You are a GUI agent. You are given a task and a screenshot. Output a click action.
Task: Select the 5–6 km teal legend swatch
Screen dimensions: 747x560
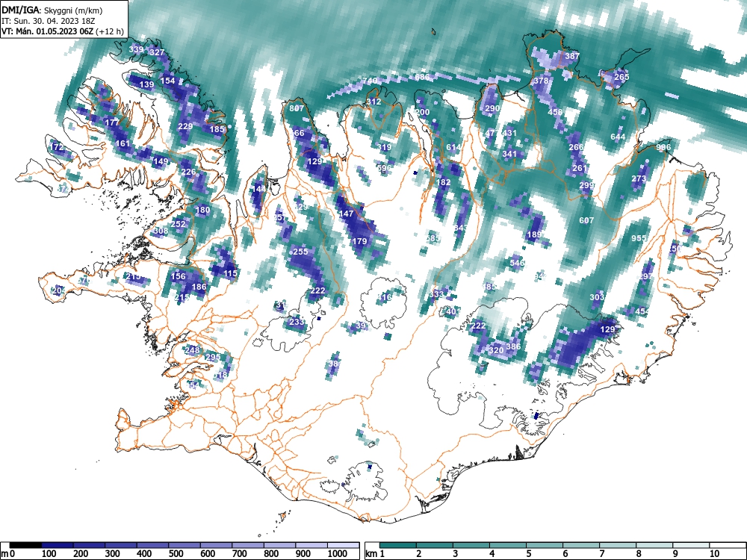pyautogui.click(x=545, y=545)
